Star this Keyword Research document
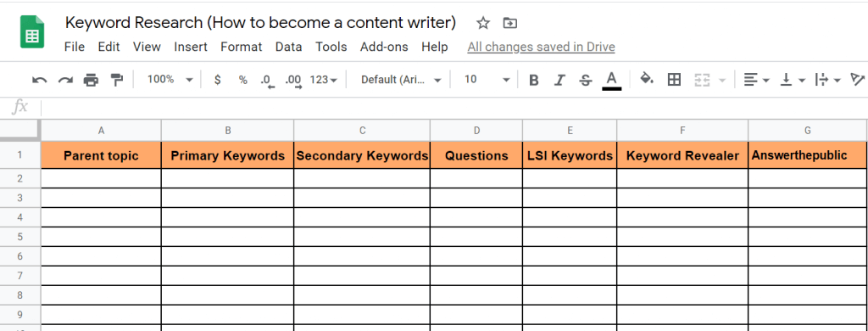 coord(482,23)
